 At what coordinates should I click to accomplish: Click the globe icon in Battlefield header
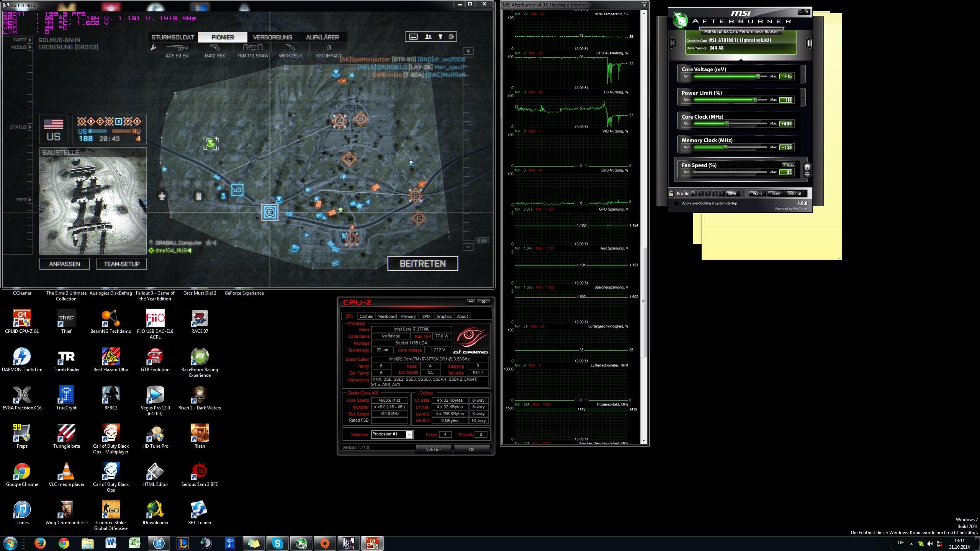click(x=452, y=37)
